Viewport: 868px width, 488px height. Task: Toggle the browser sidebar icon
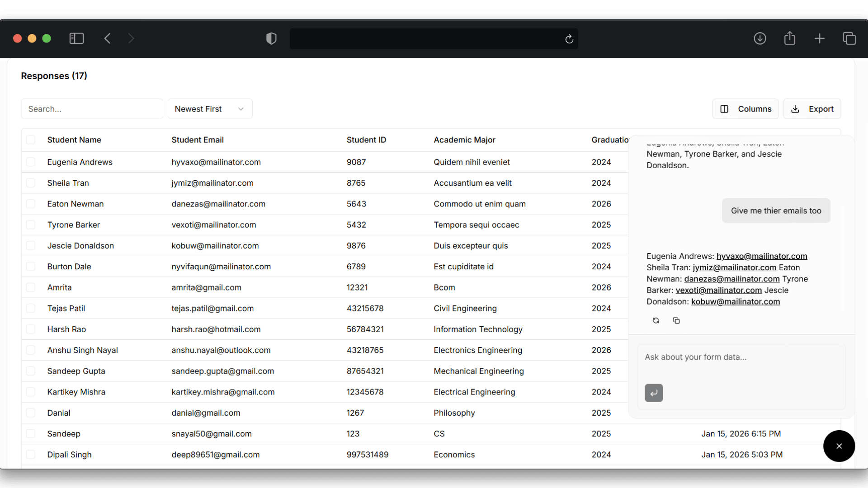click(x=76, y=38)
